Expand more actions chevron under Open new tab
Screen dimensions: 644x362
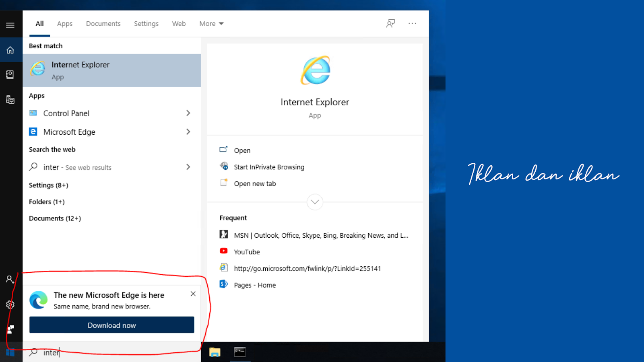pyautogui.click(x=315, y=202)
